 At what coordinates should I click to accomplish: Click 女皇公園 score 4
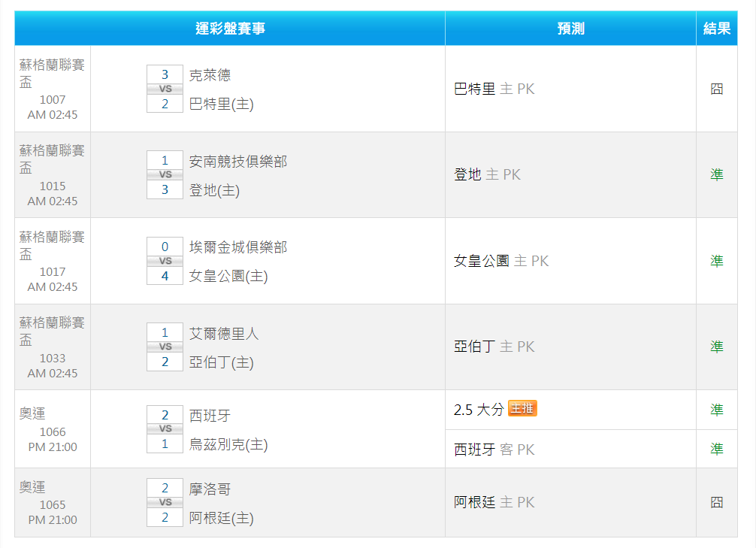point(165,276)
